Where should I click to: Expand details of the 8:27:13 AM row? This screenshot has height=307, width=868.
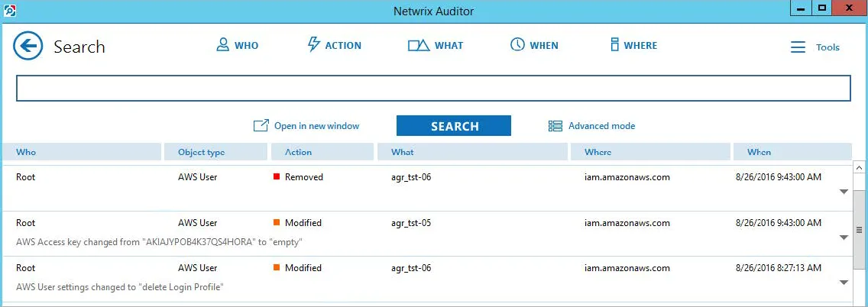point(844,283)
